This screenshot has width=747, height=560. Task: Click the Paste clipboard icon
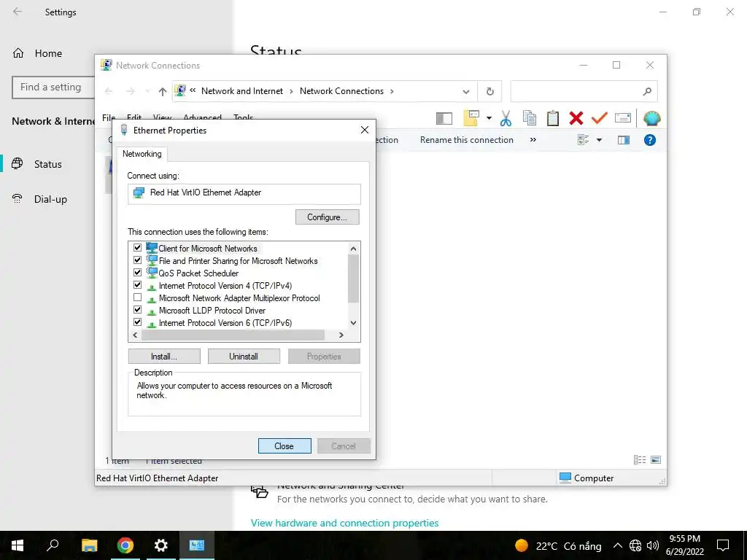(553, 118)
